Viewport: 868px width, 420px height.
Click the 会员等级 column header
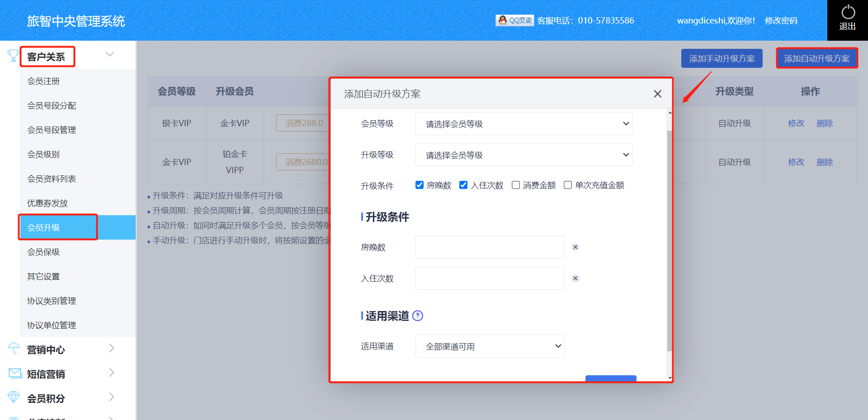click(x=176, y=91)
